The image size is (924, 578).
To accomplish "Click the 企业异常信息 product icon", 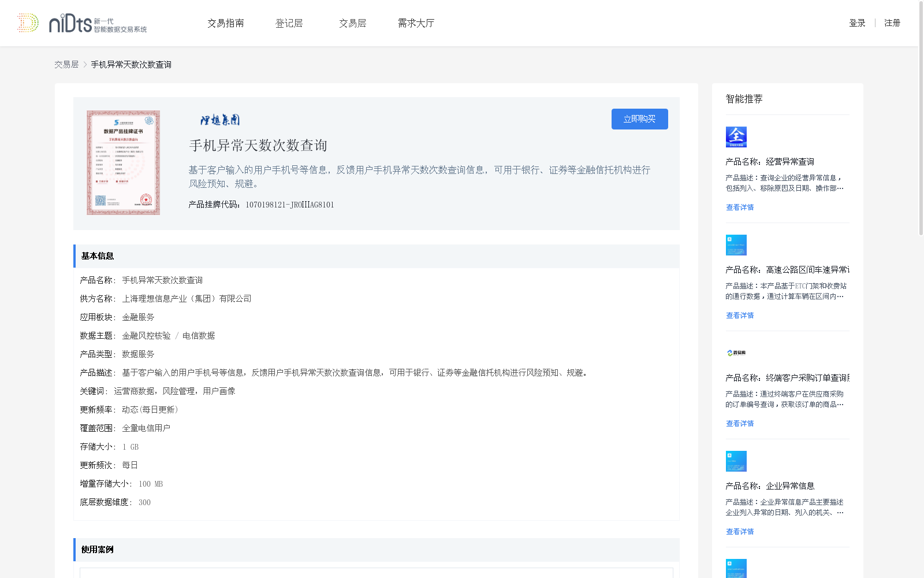I will (736, 461).
